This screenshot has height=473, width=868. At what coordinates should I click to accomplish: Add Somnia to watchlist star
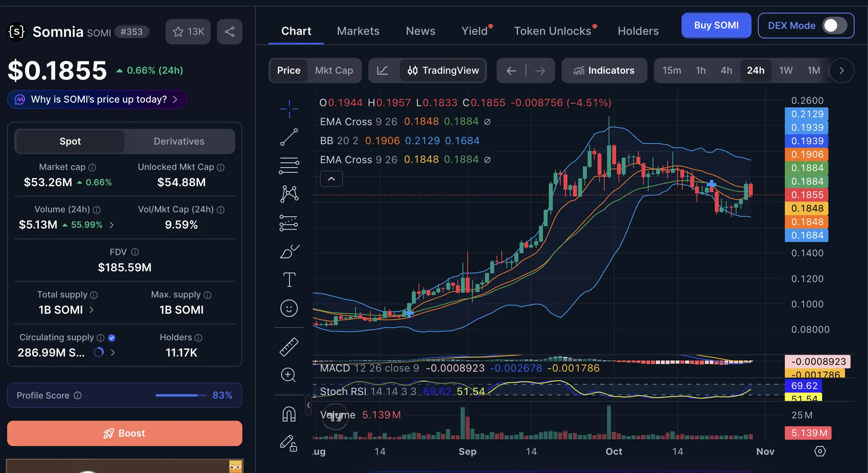click(188, 32)
